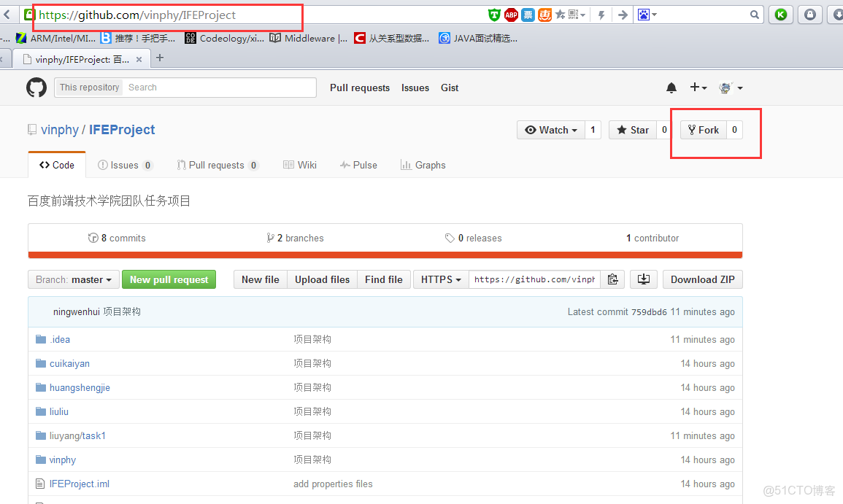
Task: Open the ABP Adblock Plus icon
Action: [x=511, y=15]
